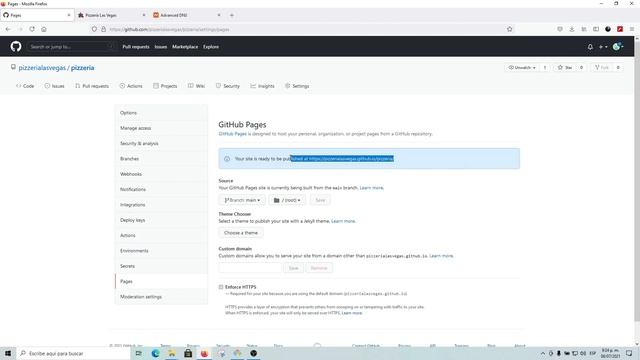
Task: Open the Branch: main dropdown
Action: click(242, 200)
